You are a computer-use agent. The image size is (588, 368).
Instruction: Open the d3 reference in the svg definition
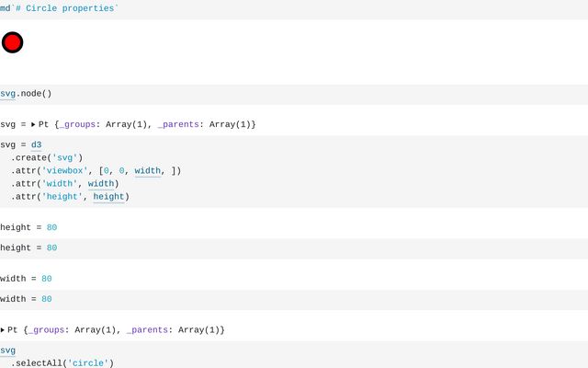36,145
